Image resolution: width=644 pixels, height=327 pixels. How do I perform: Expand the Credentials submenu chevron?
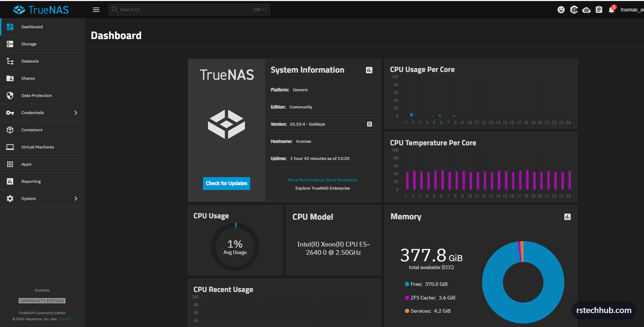tap(76, 113)
